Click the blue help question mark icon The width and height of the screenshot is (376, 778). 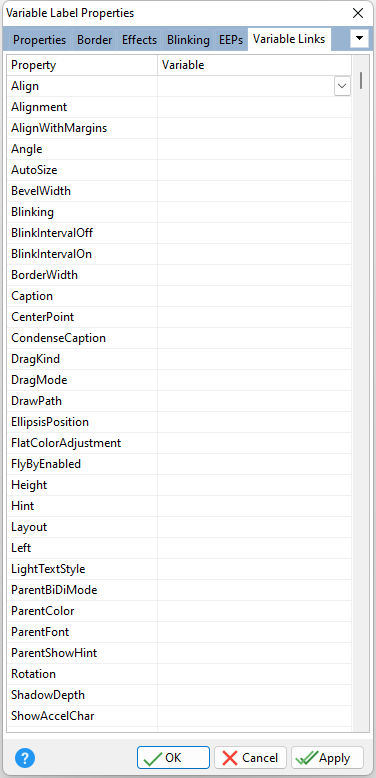[x=25, y=758]
